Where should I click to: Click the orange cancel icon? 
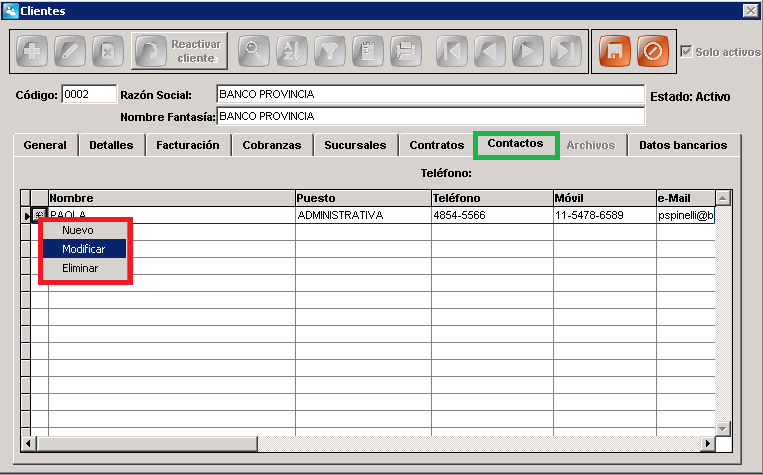pos(653,51)
